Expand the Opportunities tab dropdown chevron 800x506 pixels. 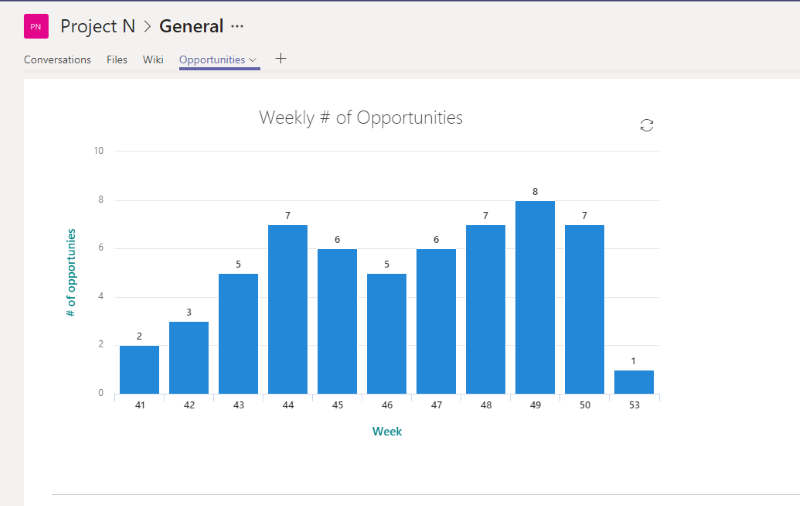coord(254,60)
